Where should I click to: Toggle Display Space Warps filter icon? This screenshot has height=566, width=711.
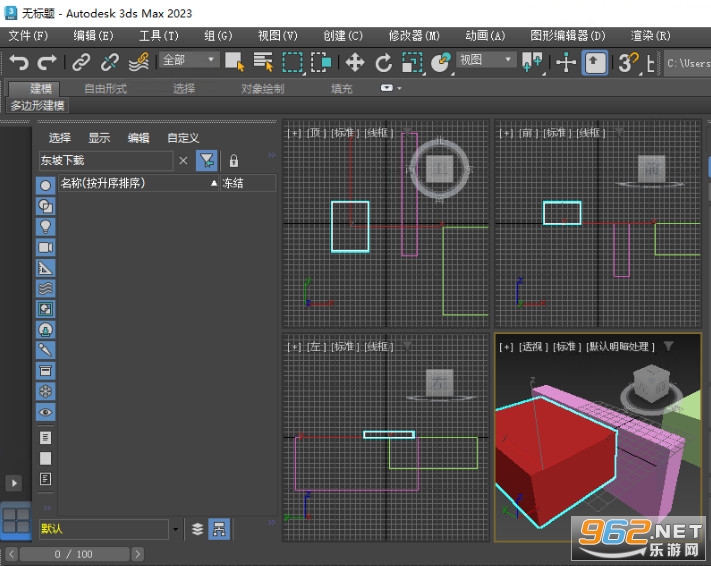coord(45,288)
